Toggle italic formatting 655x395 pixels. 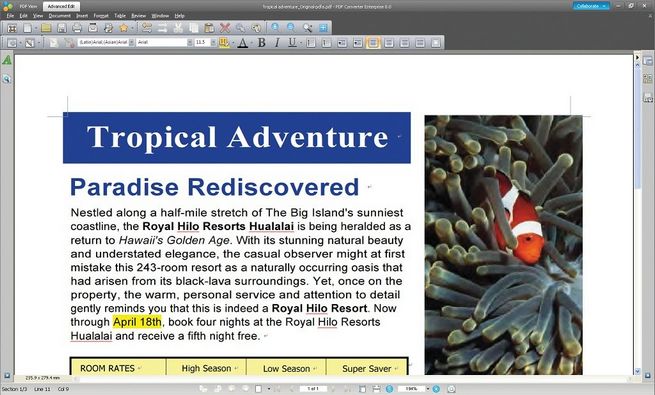(x=277, y=42)
